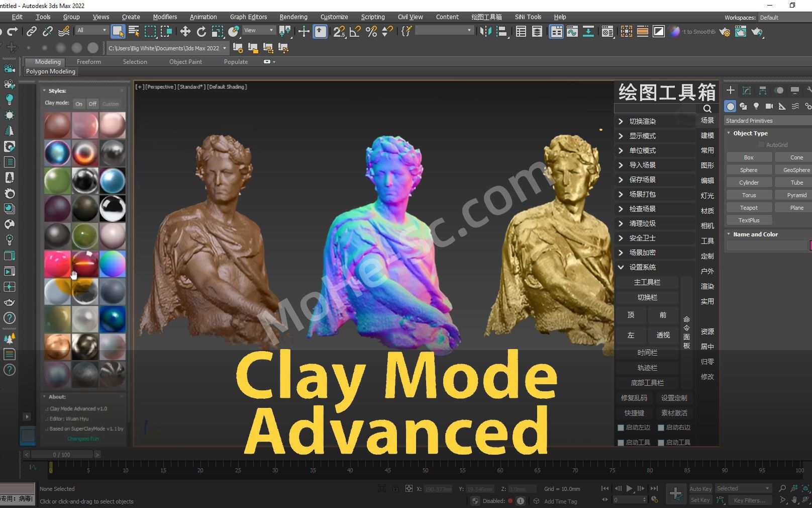Open the Curve Editor toolbar icon
The image size is (812, 508).
click(x=573, y=32)
